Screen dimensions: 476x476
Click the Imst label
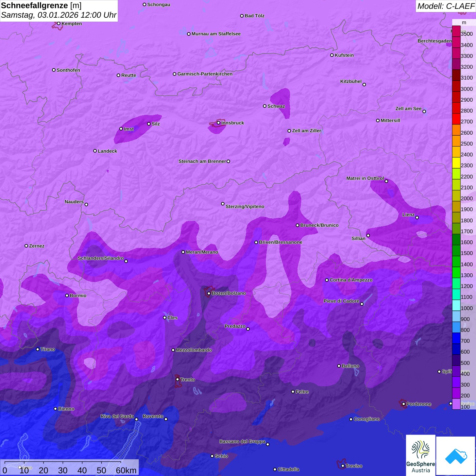click(x=129, y=129)
